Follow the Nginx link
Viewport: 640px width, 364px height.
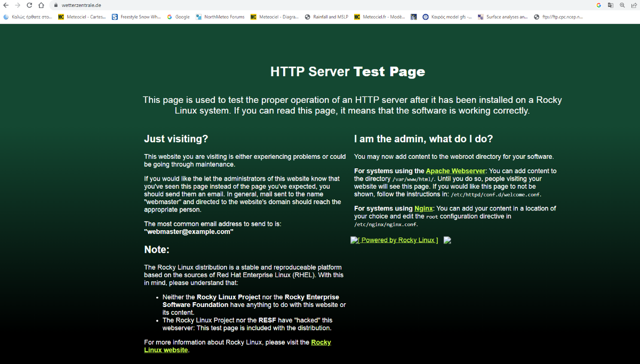tap(423, 208)
